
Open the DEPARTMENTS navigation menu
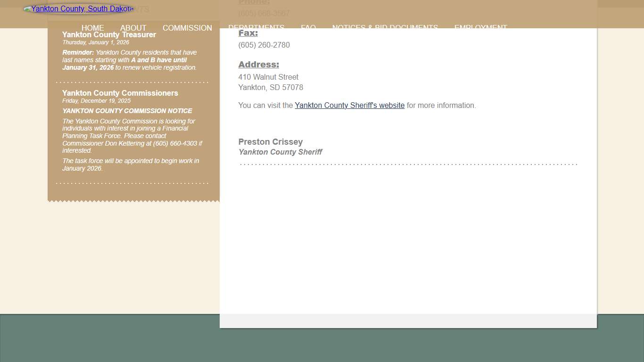coord(256,28)
